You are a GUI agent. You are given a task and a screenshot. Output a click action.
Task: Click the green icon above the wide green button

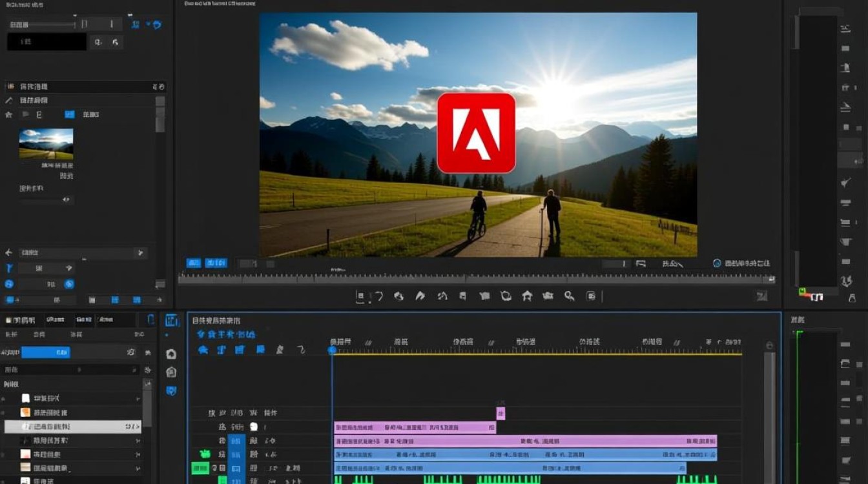click(x=205, y=454)
